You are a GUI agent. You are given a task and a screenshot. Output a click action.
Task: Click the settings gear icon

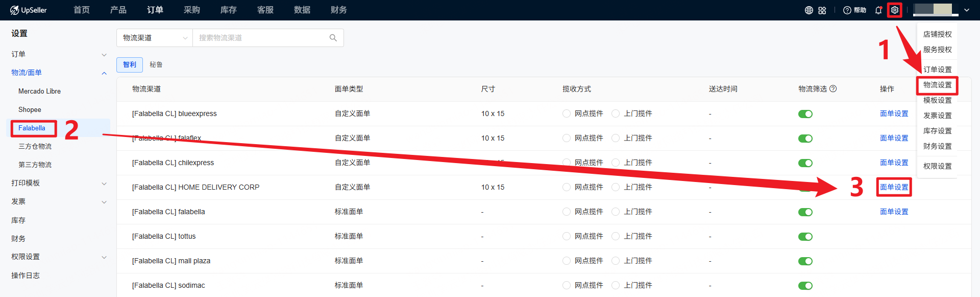(x=894, y=10)
